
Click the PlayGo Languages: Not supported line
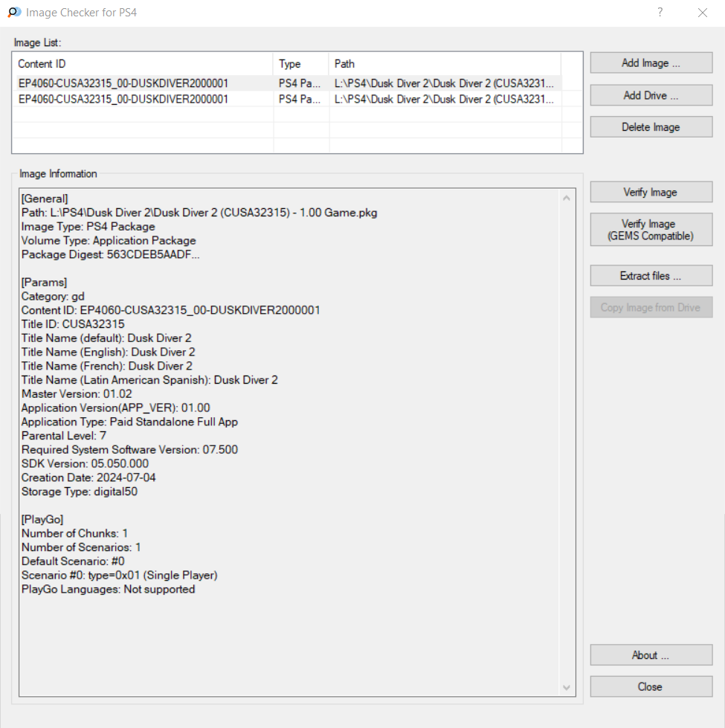(108, 589)
